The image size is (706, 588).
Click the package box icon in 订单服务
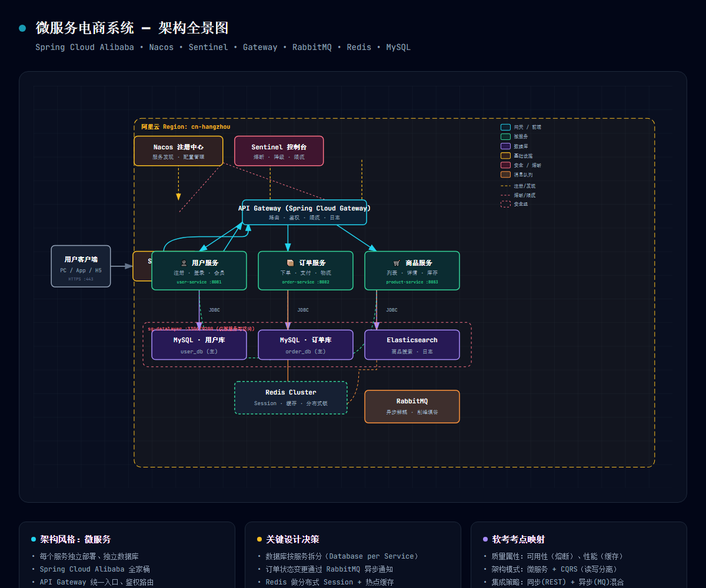(x=290, y=263)
